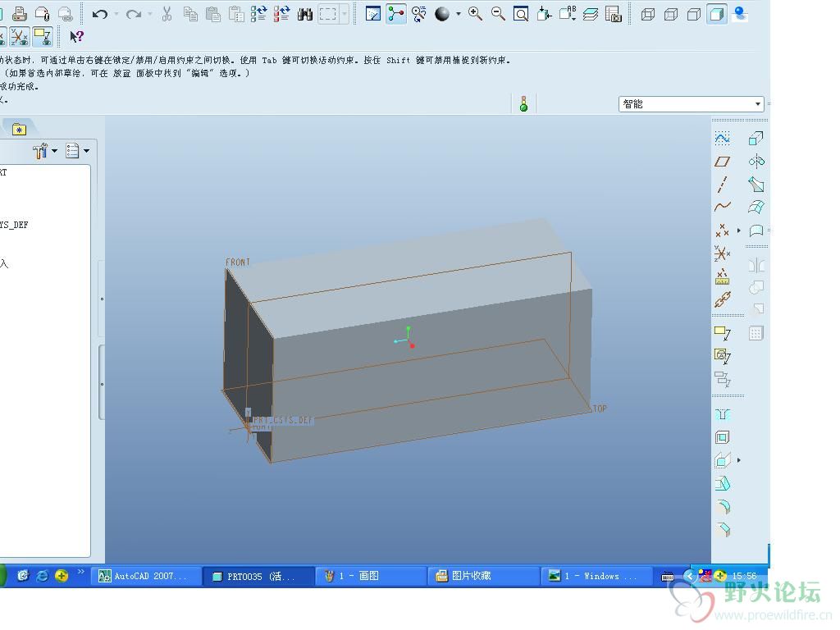Select the Revolve tool

(756, 162)
